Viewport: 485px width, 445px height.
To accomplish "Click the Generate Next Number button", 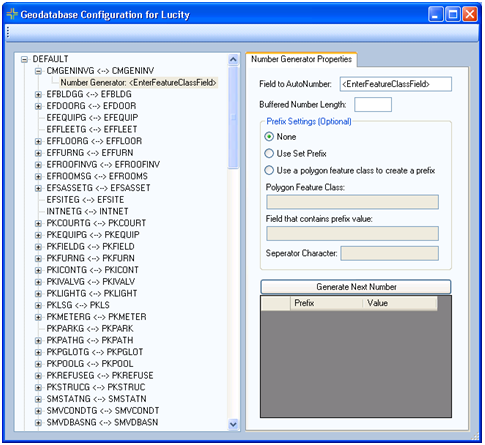I will coord(356,287).
